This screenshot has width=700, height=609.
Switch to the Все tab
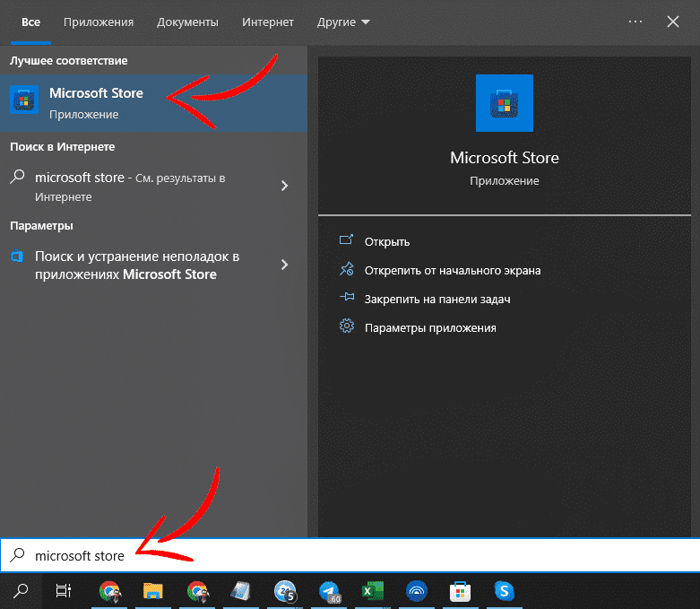click(x=30, y=22)
